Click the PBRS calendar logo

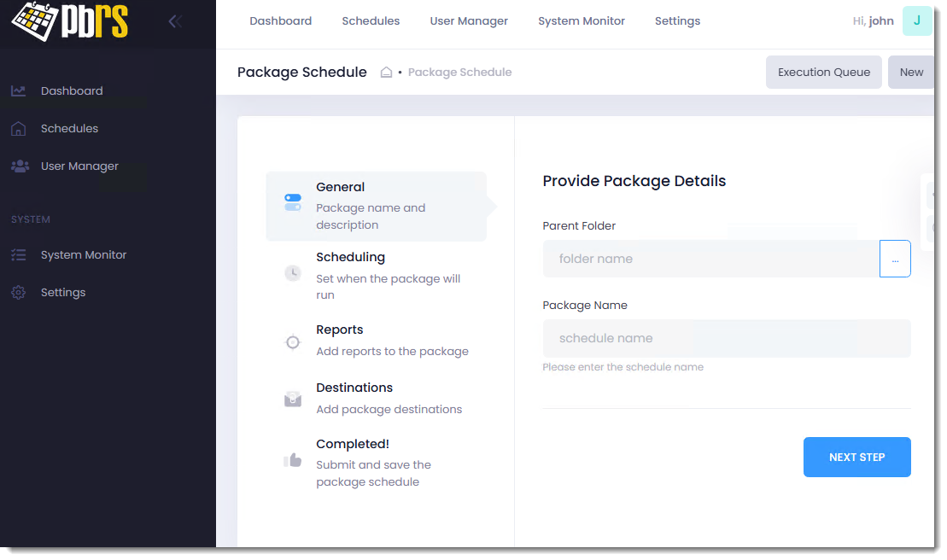(68, 23)
